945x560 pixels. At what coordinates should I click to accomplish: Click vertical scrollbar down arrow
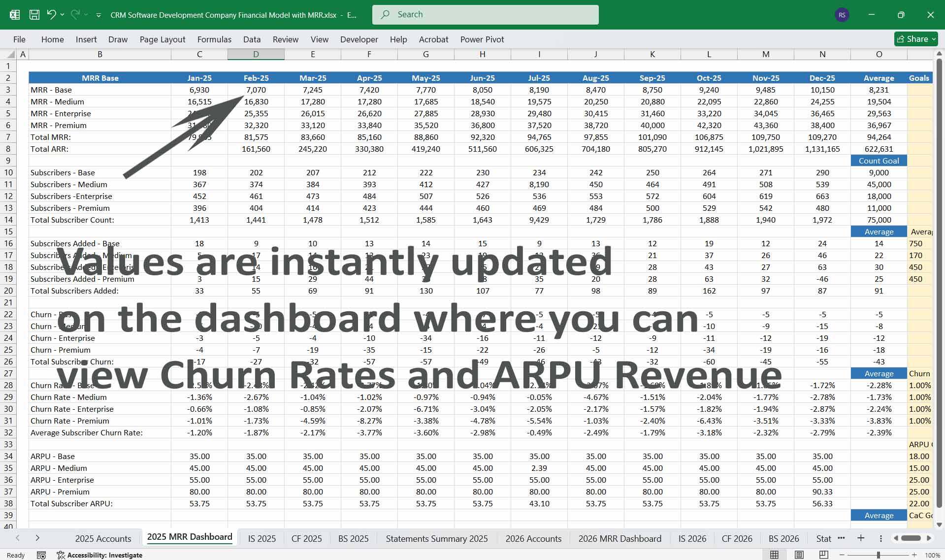939,525
